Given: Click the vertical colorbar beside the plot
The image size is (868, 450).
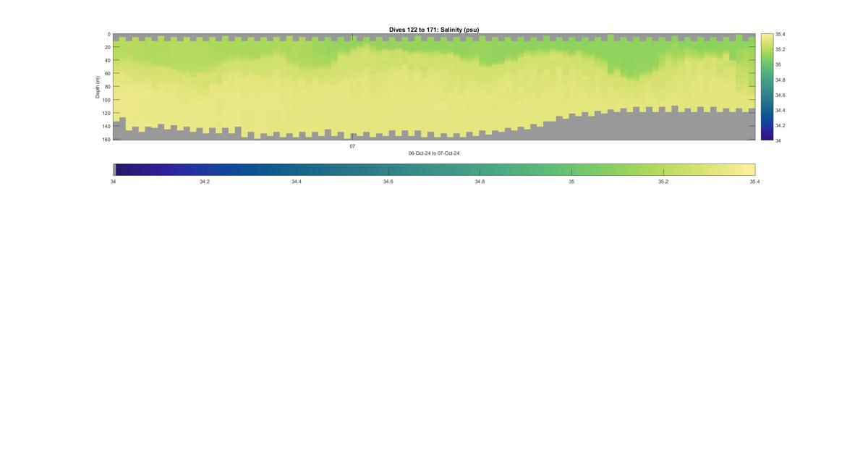Looking at the screenshot, I should pyautogui.click(x=767, y=87).
